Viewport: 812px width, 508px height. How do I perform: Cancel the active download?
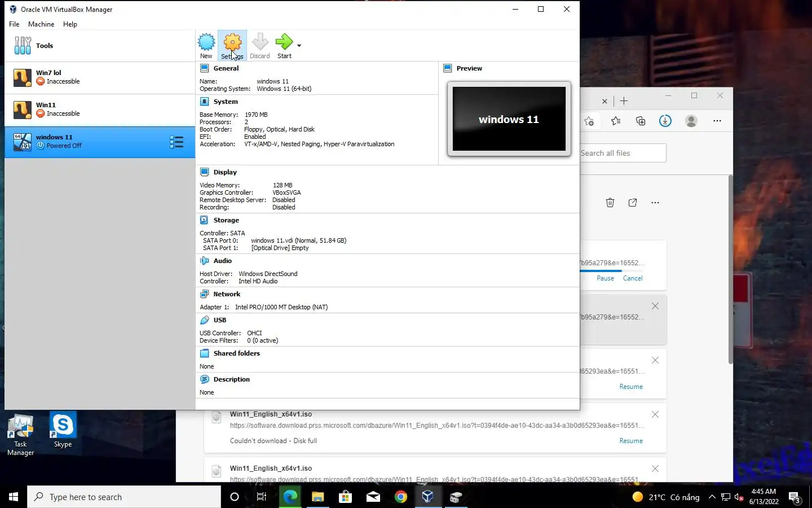tap(633, 278)
